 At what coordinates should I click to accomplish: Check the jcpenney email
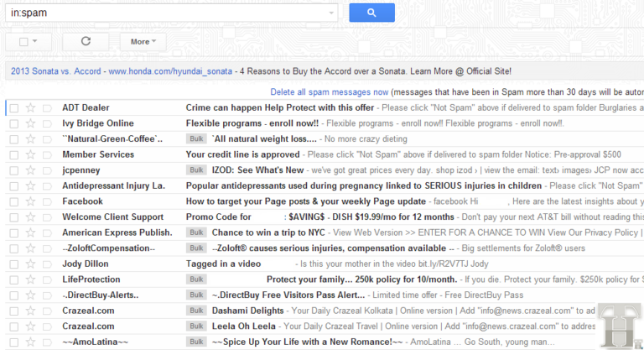14,170
